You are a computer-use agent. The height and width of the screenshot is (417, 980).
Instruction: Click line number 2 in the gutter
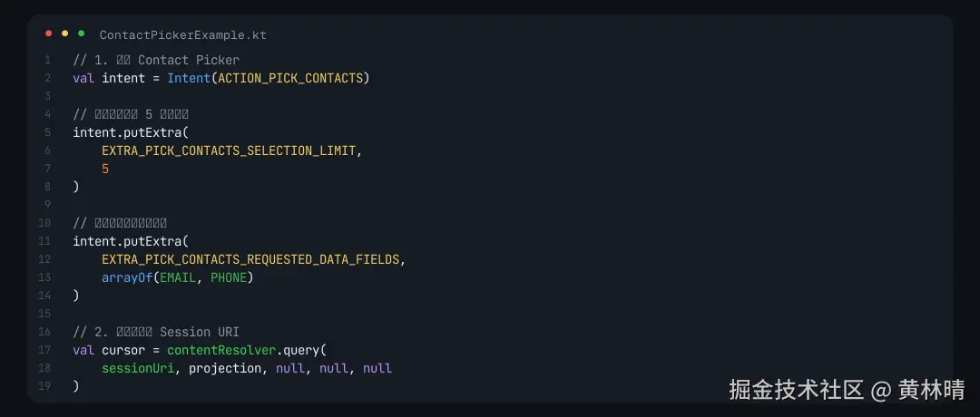[47, 78]
